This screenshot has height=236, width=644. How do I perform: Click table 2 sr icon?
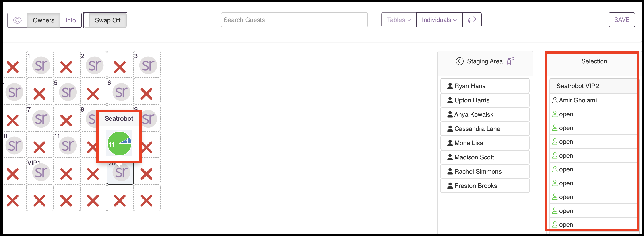[x=95, y=65]
